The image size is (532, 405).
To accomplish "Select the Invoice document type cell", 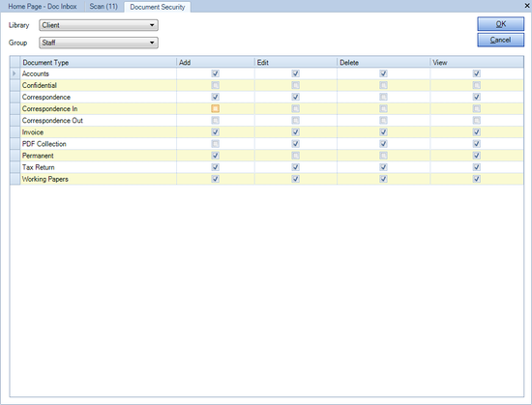I will [99, 132].
